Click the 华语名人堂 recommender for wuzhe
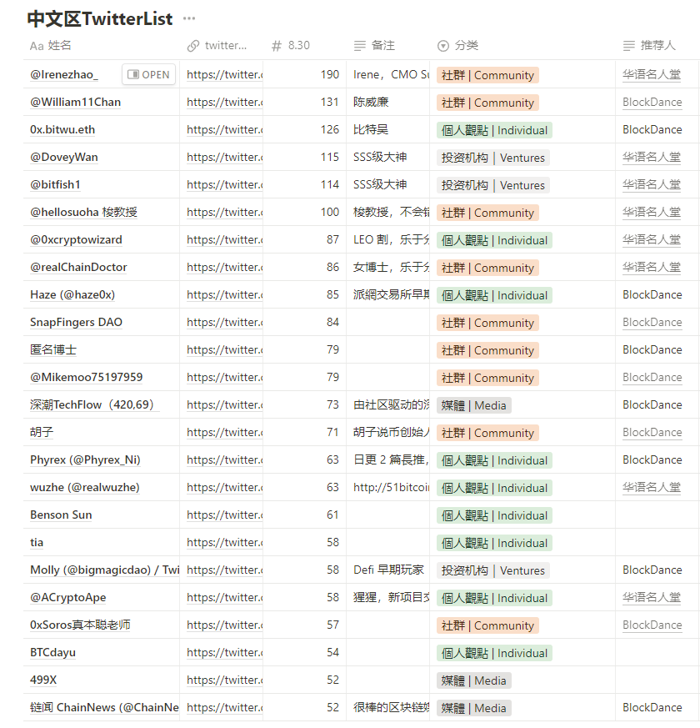The width and height of the screenshot is (700, 728). 652,488
